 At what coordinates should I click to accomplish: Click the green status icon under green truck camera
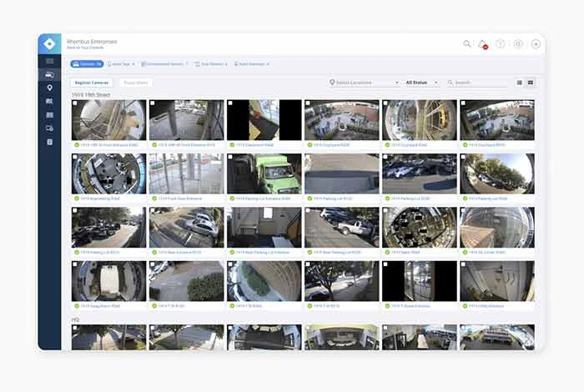[x=232, y=199]
